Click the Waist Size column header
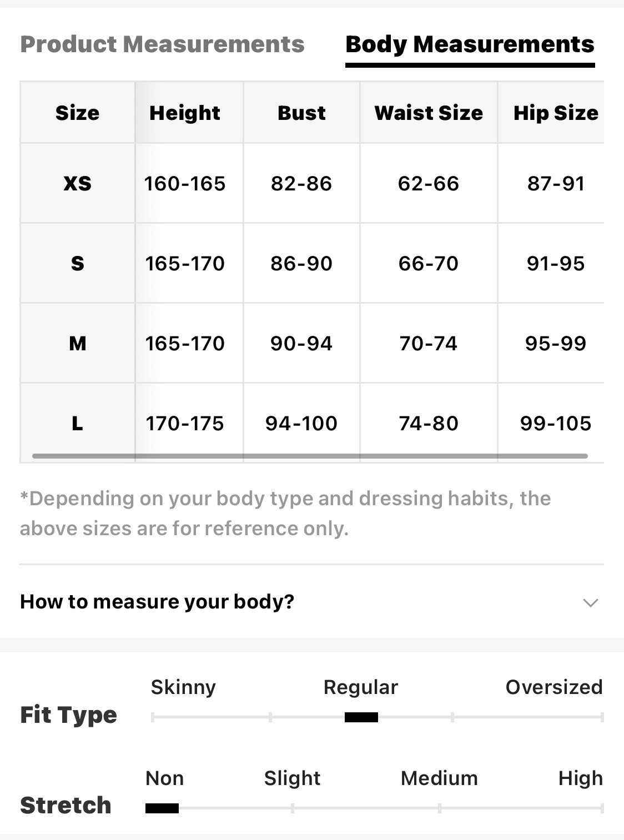 coord(429,113)
